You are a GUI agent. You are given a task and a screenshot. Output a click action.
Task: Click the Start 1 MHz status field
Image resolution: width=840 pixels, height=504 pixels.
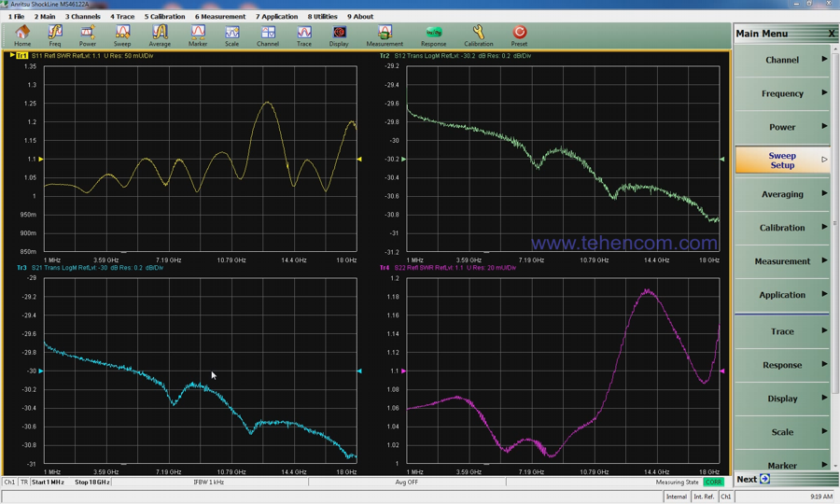pos(48,482)
